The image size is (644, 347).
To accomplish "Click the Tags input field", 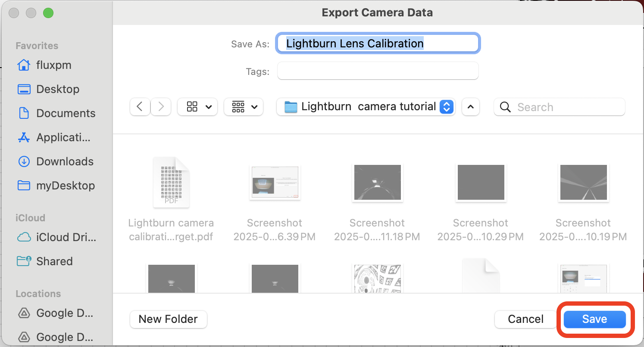I will point(378,71).
